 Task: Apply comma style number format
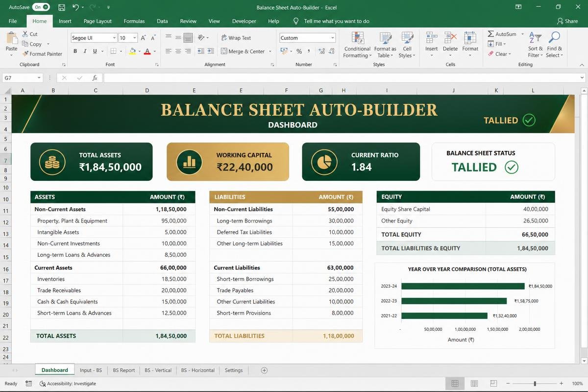coord(309,51)
